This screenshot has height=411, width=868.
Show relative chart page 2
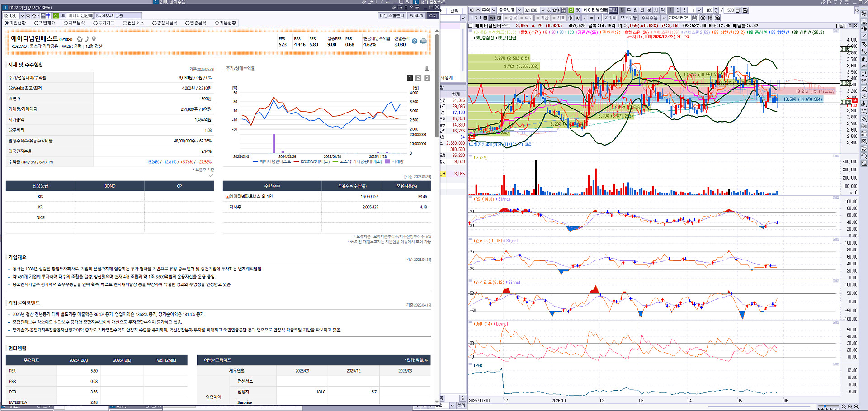point(418,78)
